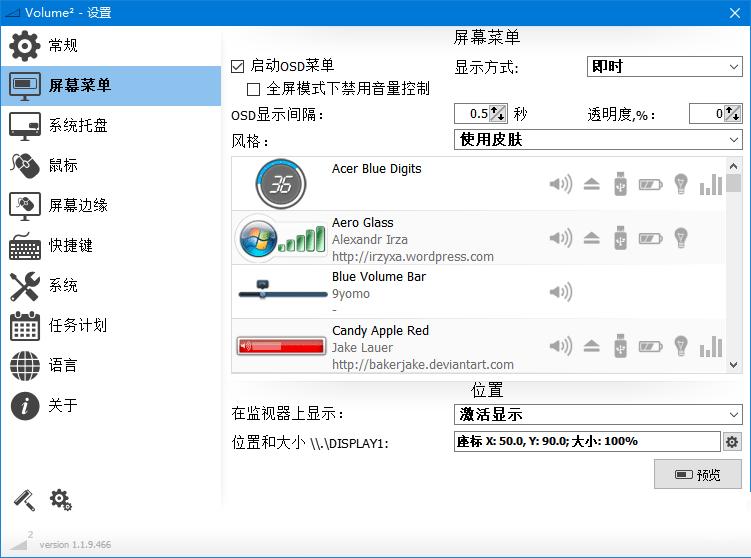This screenshot has height=558, width=751.
Task: Go to the 关于 page
Action: pos(62,406)
